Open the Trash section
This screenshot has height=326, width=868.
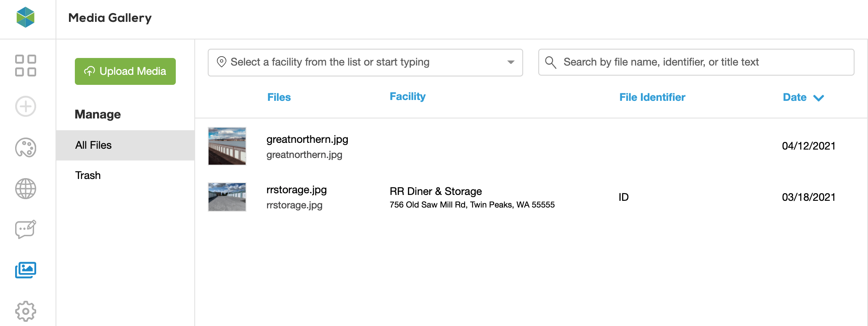coord(88,176)
